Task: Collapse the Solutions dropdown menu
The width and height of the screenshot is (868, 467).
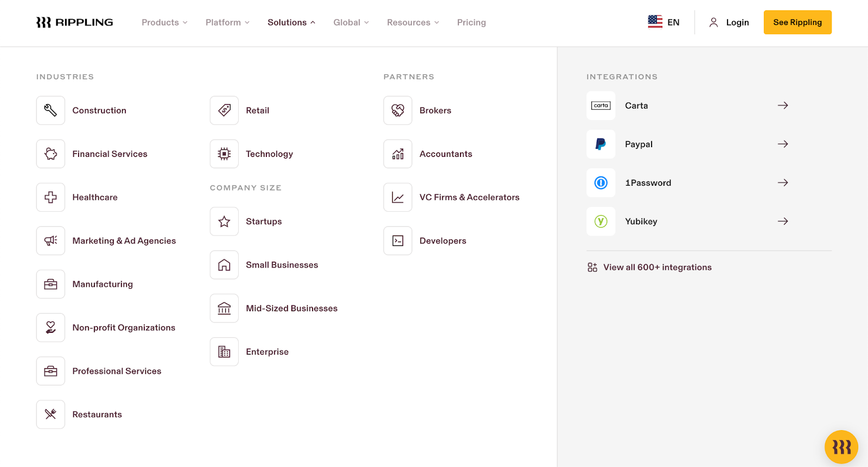Action: (291, 22)
